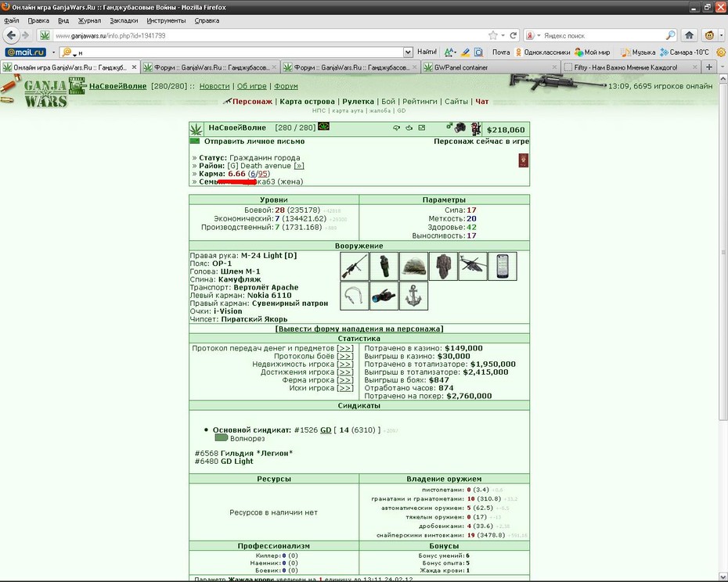The width and height of the screenshot is (728, 582).
Task: Open the Форум link in header
Action: 286,86
